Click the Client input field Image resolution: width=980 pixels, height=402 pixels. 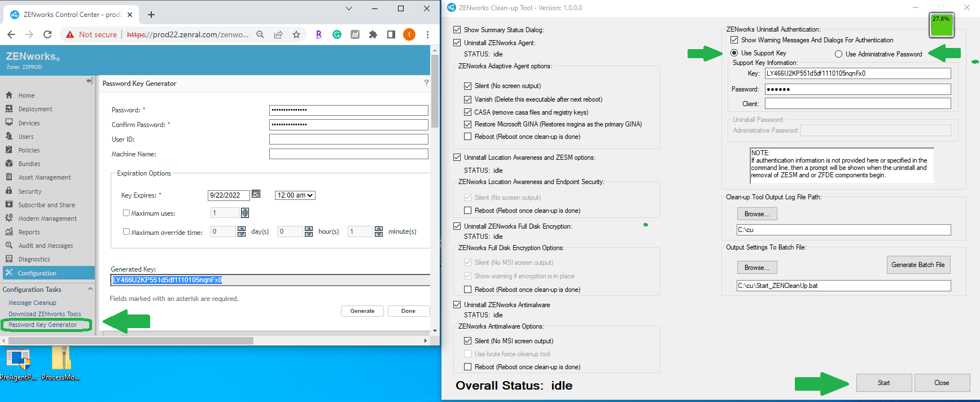tap(858, 104)
